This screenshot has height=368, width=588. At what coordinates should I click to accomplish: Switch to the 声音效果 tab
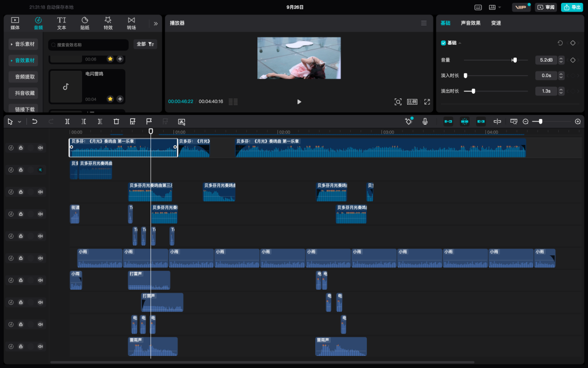pos(471,23)
